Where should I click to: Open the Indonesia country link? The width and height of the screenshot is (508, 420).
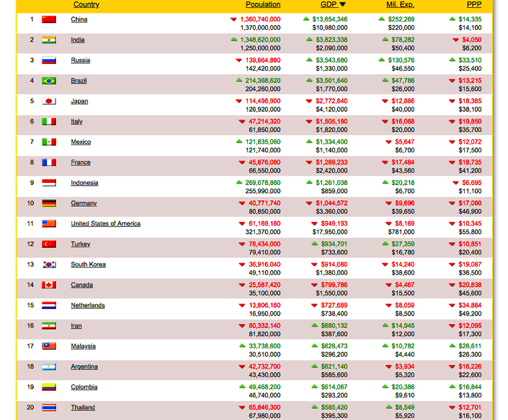[84, 183]
